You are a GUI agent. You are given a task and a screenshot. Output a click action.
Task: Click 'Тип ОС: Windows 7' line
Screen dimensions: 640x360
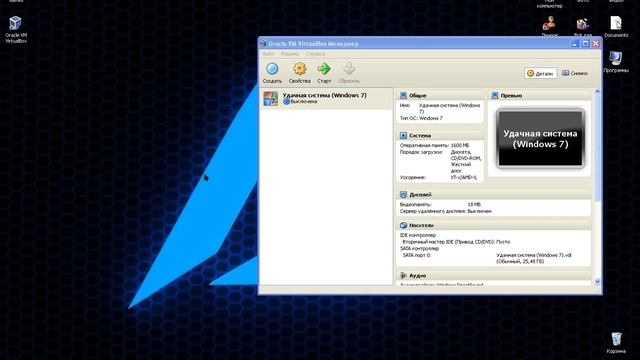tap(421, 118)
